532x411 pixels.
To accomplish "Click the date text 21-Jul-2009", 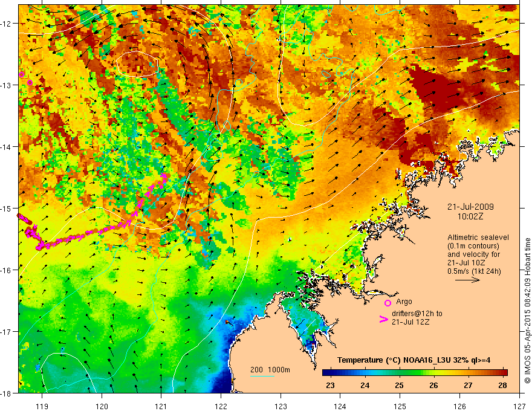I will (470, 207).
